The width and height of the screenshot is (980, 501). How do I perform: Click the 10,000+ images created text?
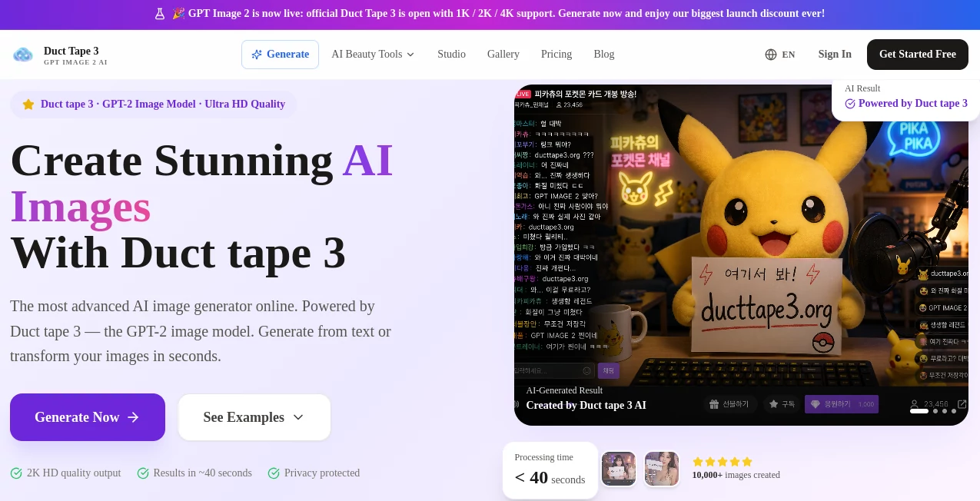736,475
